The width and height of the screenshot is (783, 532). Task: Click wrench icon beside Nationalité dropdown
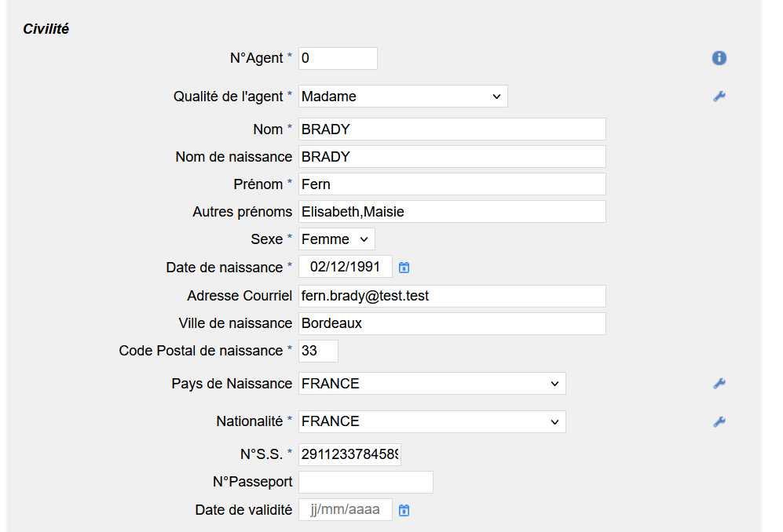tap(719, 421)
